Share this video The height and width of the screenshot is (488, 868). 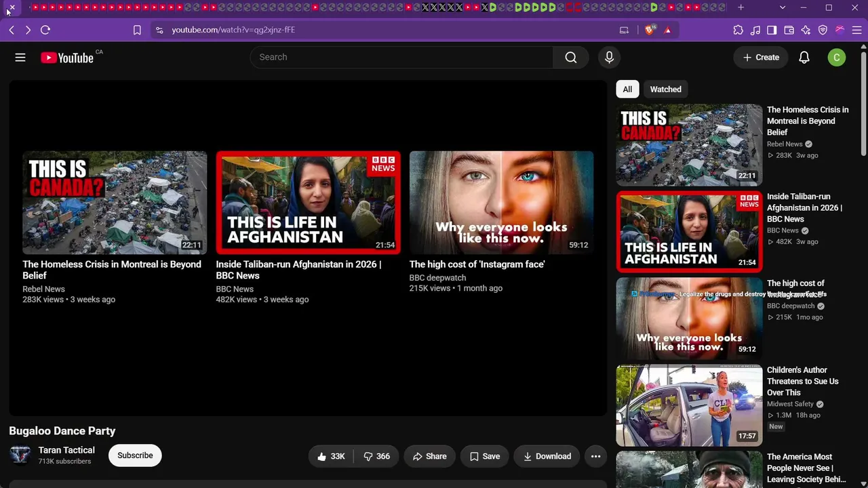429,456
